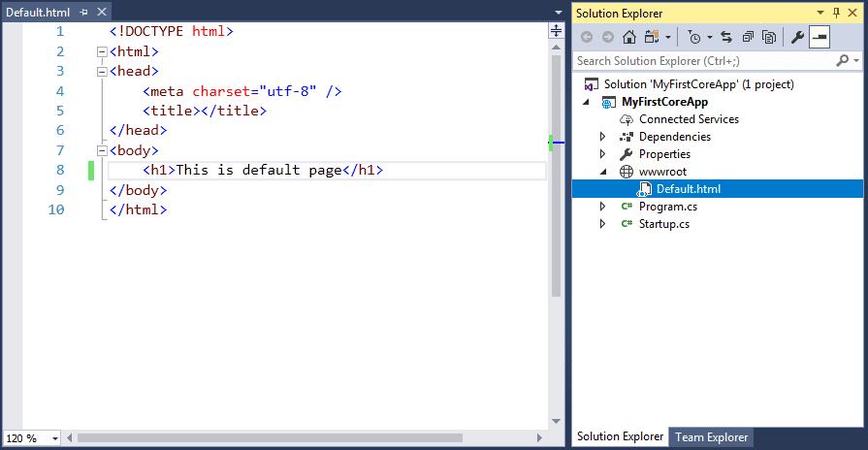The width and height of the screenshot is (868, 450).
Task: Switch to the Team Explorer tab
Action: (x=712, y=437)
